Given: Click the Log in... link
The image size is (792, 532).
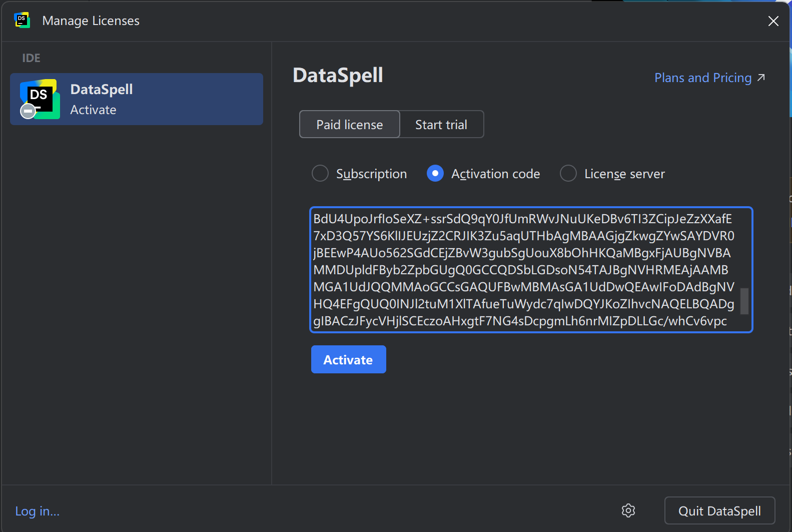Looking at the screenshot, I should click(38, 511).
